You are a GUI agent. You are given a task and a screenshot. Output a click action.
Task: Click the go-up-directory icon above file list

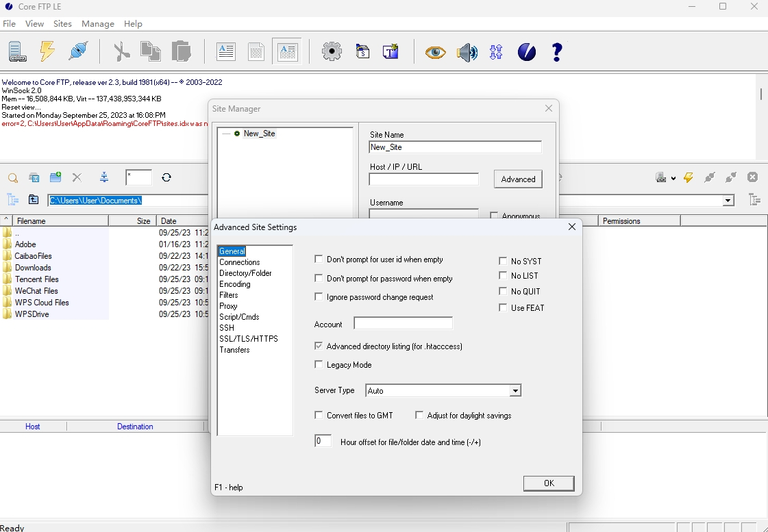pos(34,199)
